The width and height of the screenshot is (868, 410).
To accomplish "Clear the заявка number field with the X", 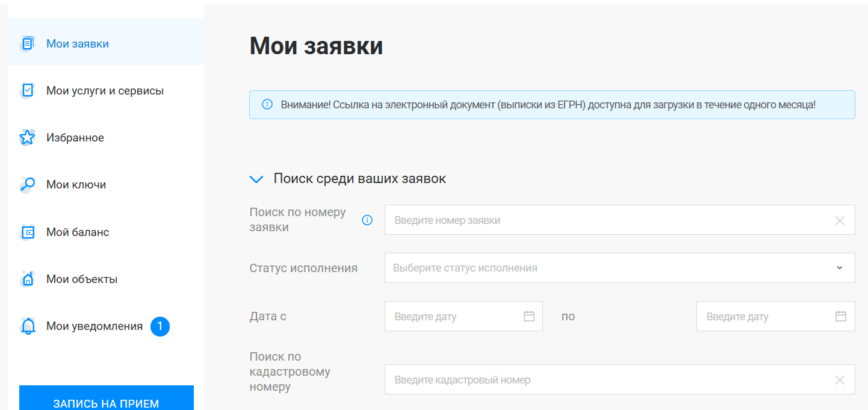I will pyautogui.click(x=840, y=220).
